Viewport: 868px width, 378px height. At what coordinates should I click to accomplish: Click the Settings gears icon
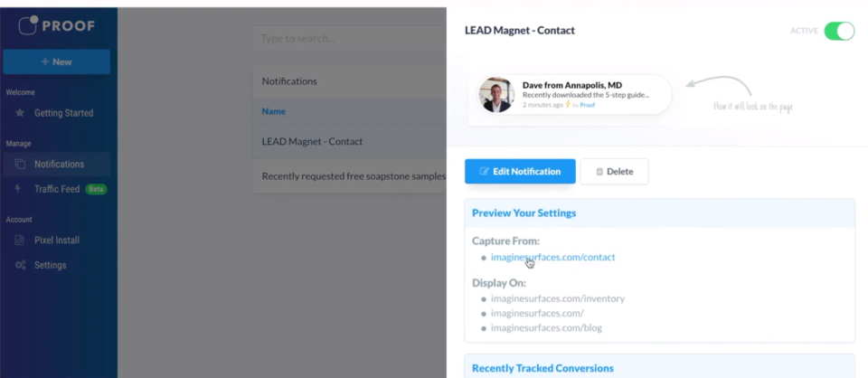[x=20, y=265]
